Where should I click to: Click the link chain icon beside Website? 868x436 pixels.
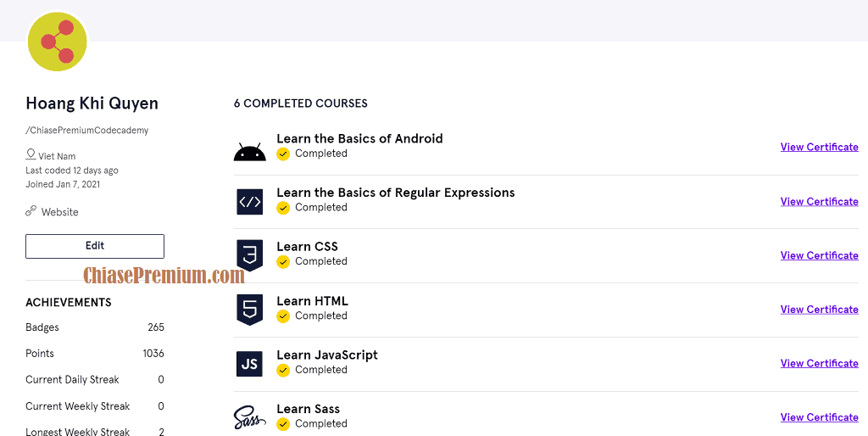[31, 211]
